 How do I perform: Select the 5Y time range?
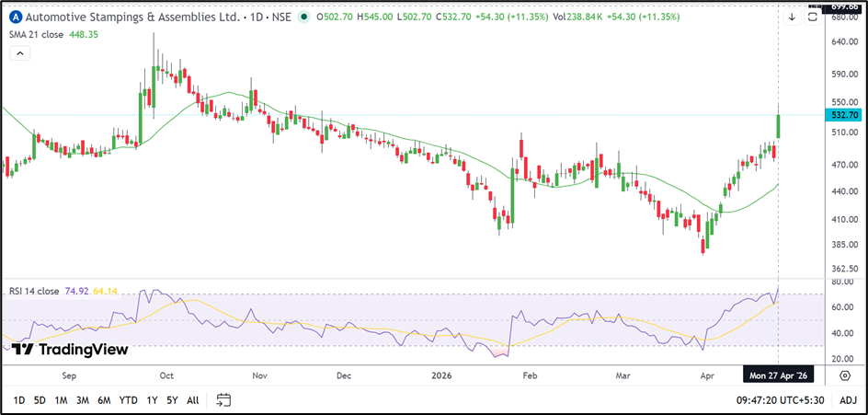tap(172, 400)
